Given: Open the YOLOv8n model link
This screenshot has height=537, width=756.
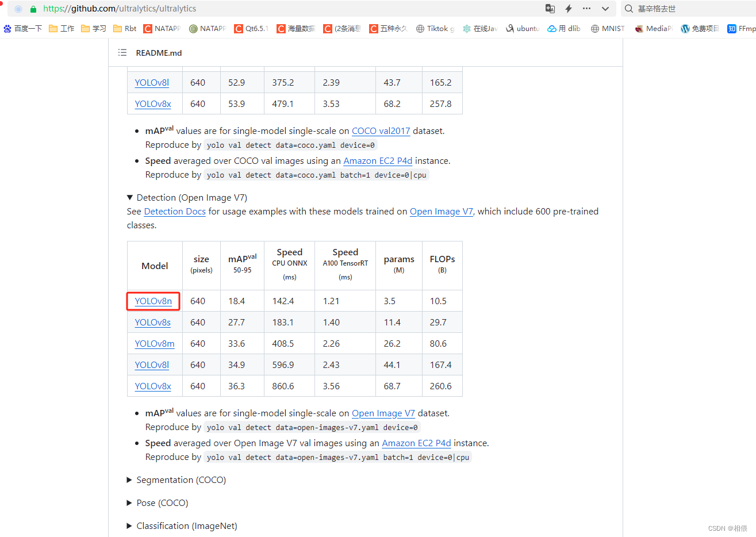Looking at the screenshot, I should 153,301.
